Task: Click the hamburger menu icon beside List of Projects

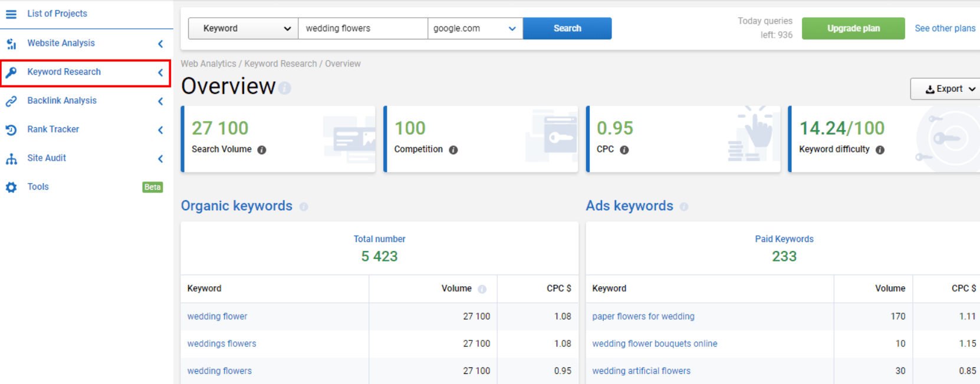Action: 11,14
